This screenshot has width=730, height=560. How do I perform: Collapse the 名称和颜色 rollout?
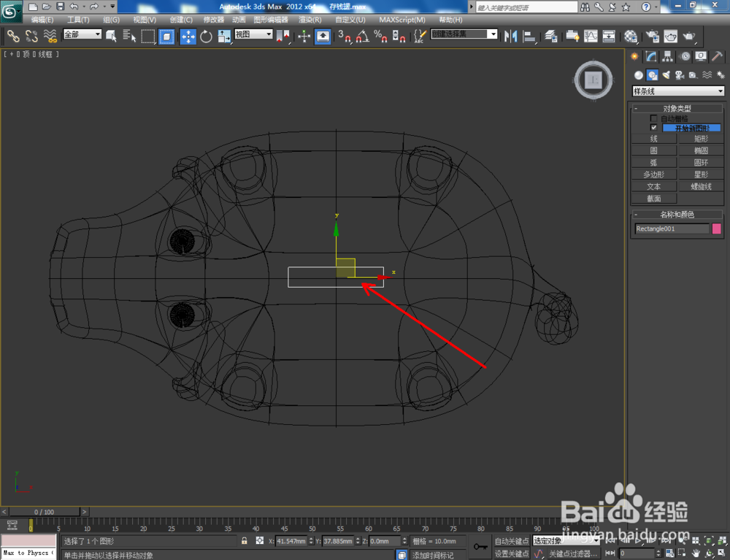[677, 215]
